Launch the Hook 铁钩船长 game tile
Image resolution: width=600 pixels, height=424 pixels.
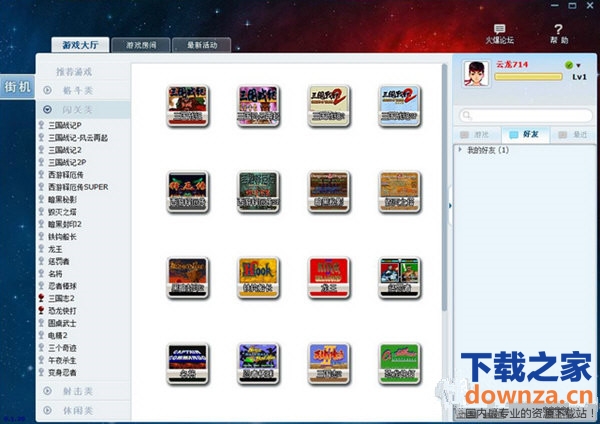tap(258, 278)
